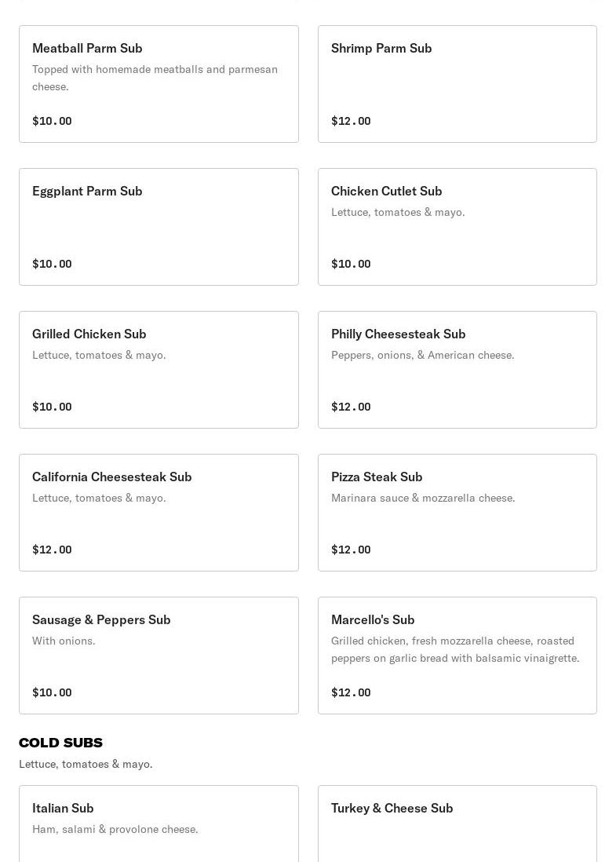Click the Pizza Steak Sub $12.00 price
616x862 pixels.
pyautogui.click(x=351, y=550)
